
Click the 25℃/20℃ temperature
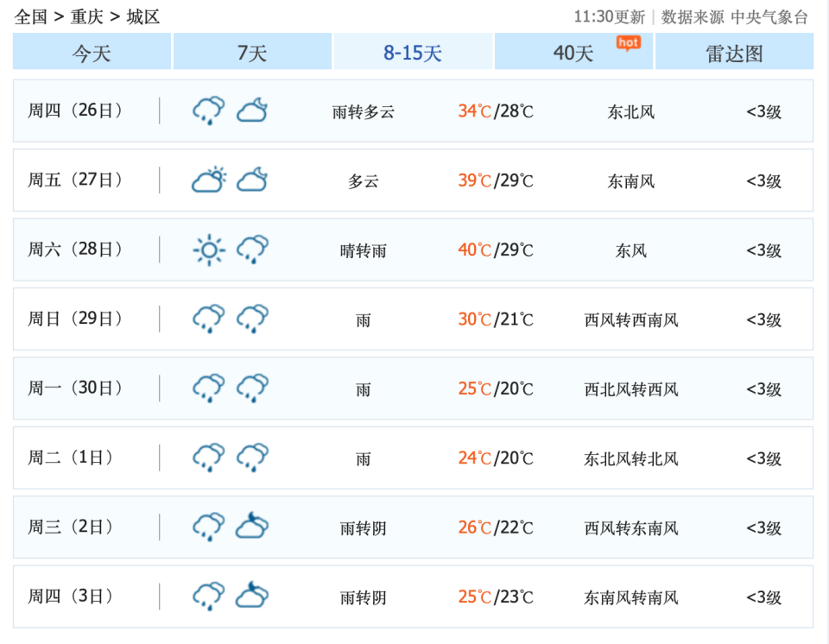[496, 389]
